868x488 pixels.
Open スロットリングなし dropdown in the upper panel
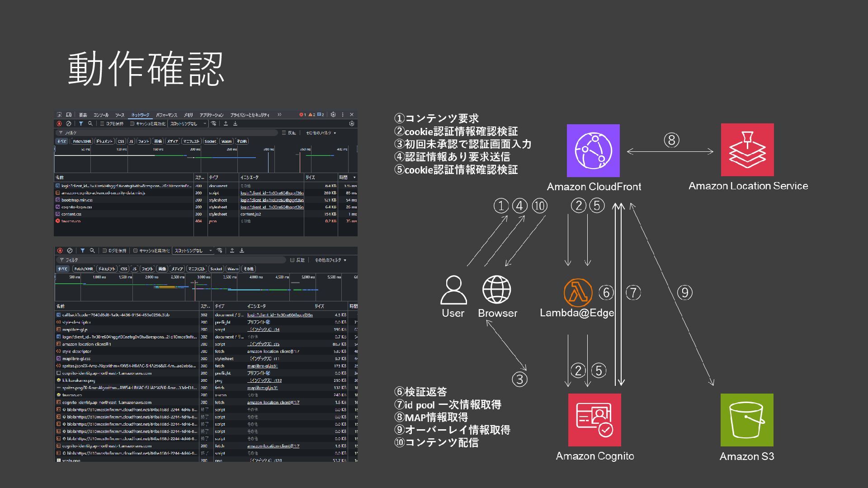[x=188, y=124]
